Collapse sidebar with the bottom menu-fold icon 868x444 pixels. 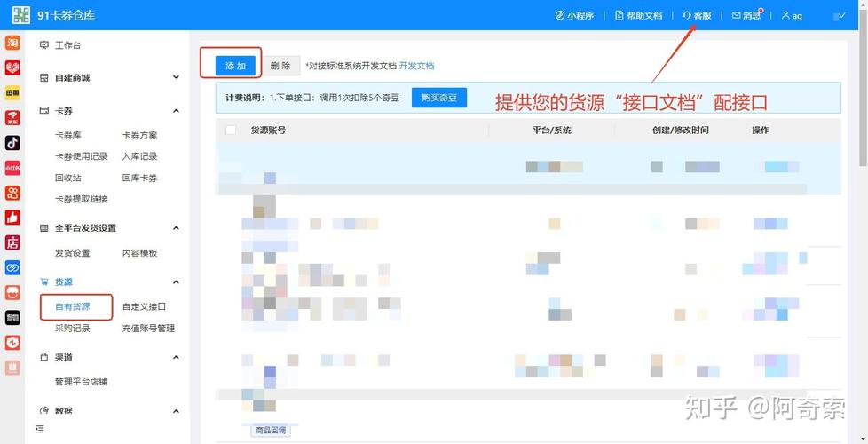point(39,429)
